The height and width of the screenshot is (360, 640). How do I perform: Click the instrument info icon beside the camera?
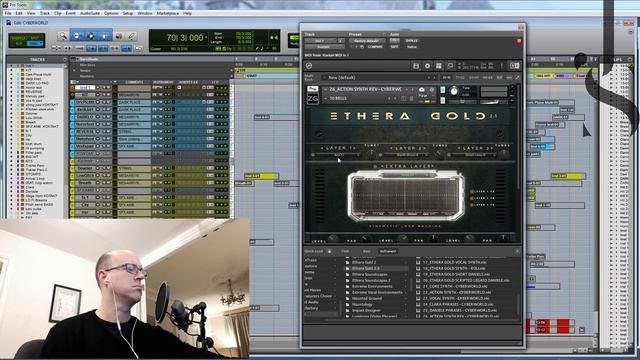point(431,89)
